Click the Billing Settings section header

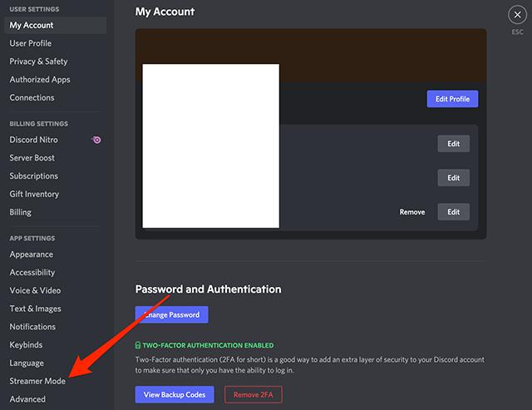39,124
